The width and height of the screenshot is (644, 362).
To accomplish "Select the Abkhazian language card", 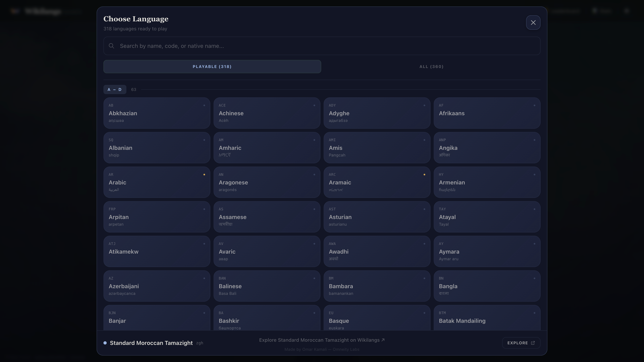I will click(157, 113).
